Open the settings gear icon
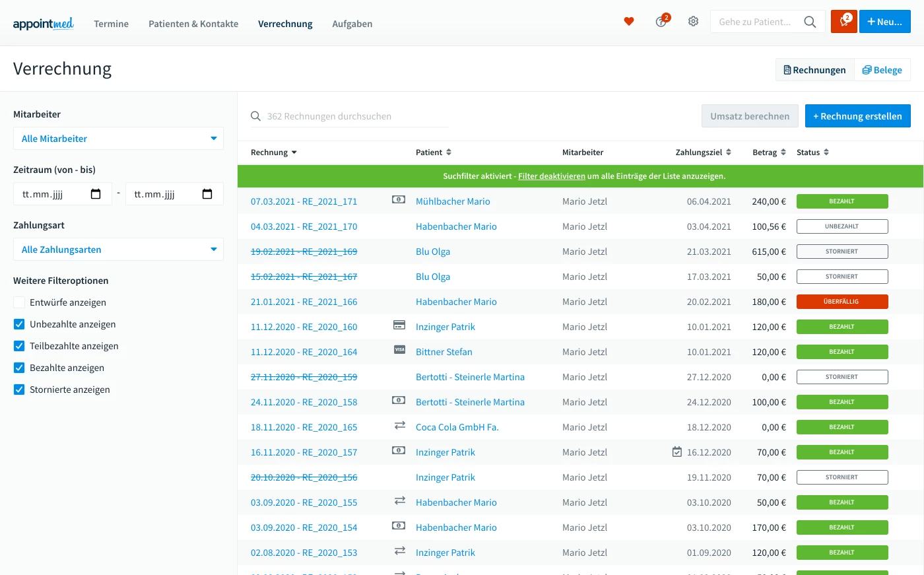 [693, 21]
